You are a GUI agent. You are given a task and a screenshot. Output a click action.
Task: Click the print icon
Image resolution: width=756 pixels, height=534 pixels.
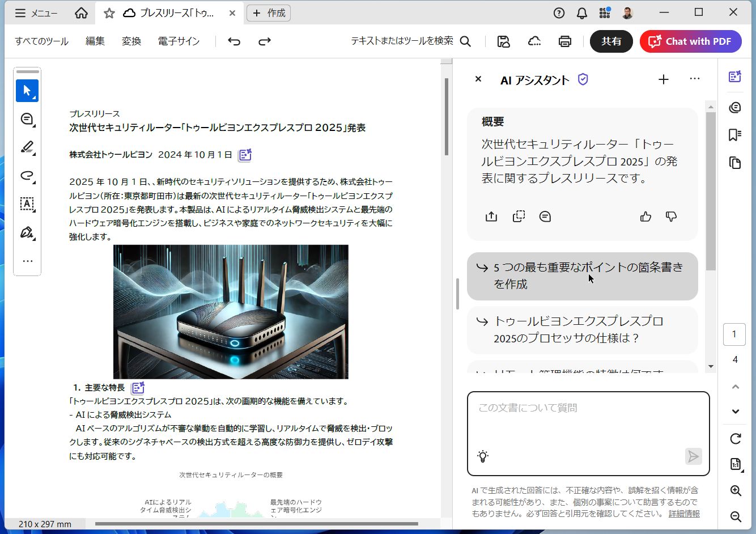(x=564, y=41)
